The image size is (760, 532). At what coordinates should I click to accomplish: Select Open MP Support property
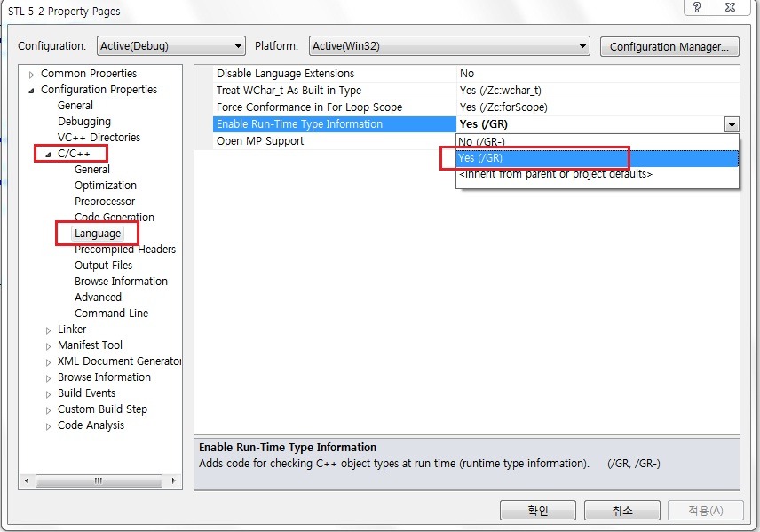[335, 141]
